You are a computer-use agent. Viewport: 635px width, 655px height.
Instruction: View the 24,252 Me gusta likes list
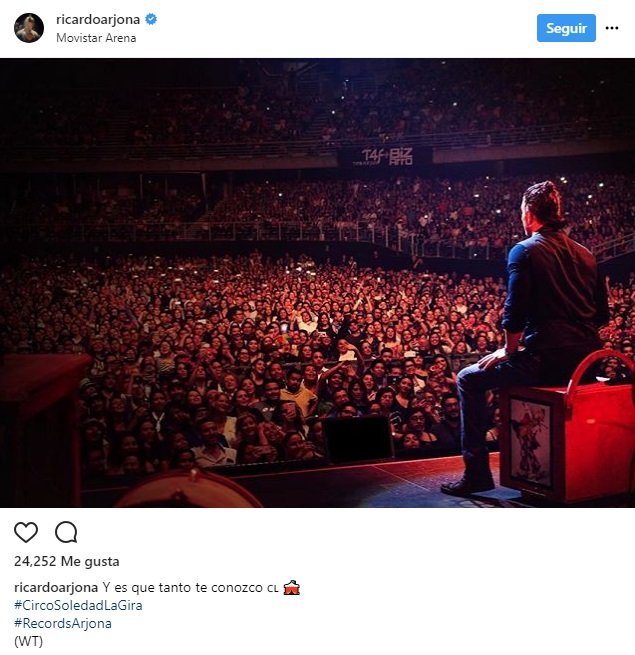coord(67,561)
